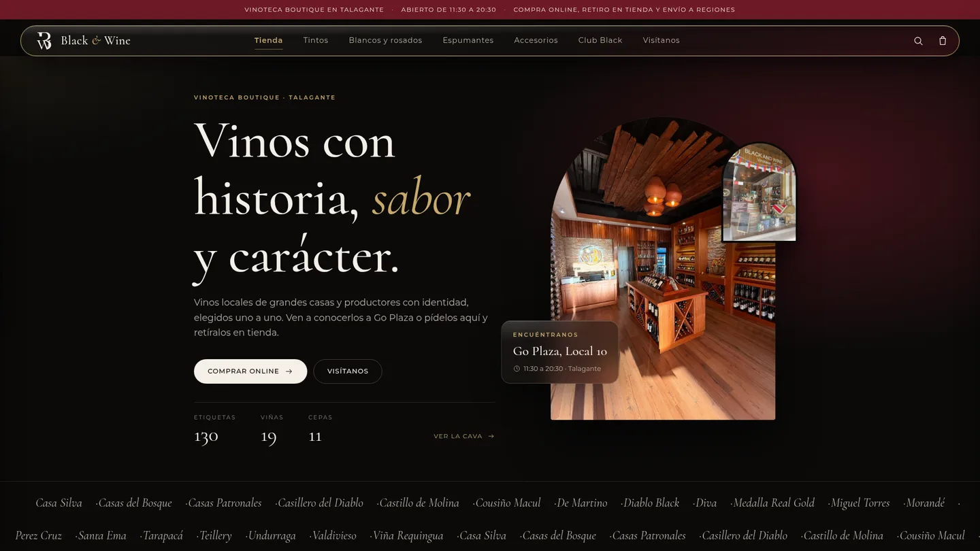
Task: Click the Diablo Black brand
Action: coord(651,503)
